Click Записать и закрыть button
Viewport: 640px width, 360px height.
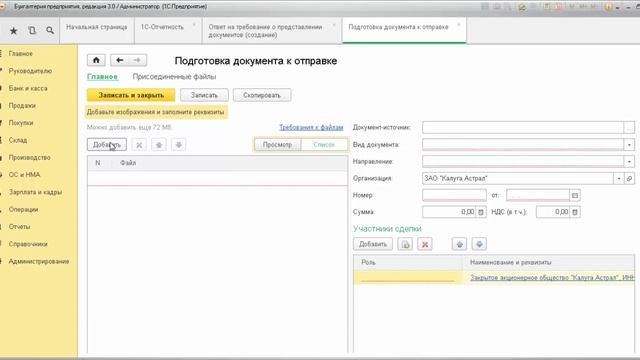(x=131, y=95)
